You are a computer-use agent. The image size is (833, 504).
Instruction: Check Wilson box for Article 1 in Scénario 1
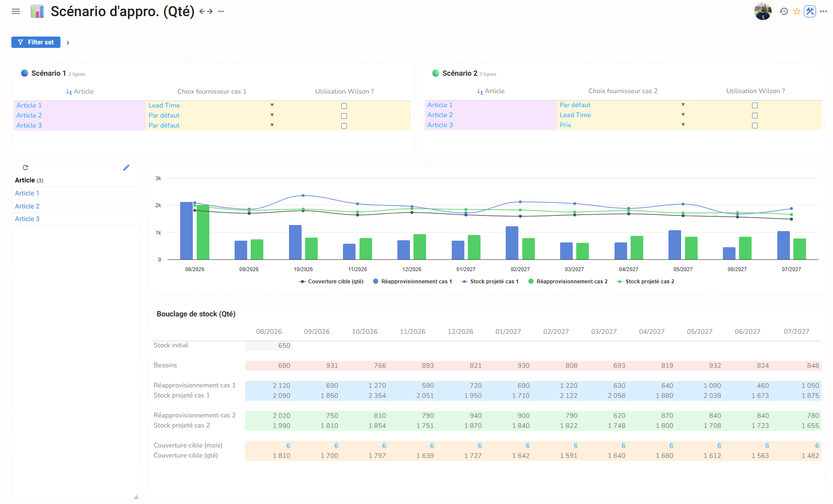point(344,106)
